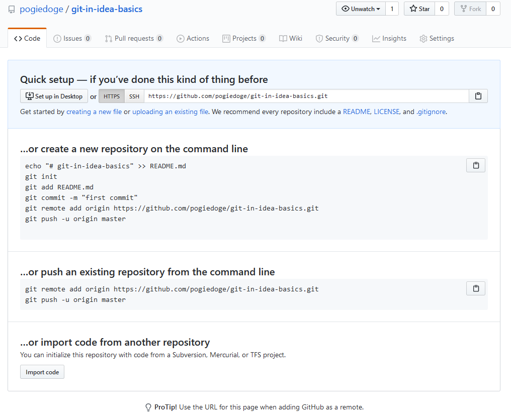Click the Actions play icon

(x=180, y=39)
